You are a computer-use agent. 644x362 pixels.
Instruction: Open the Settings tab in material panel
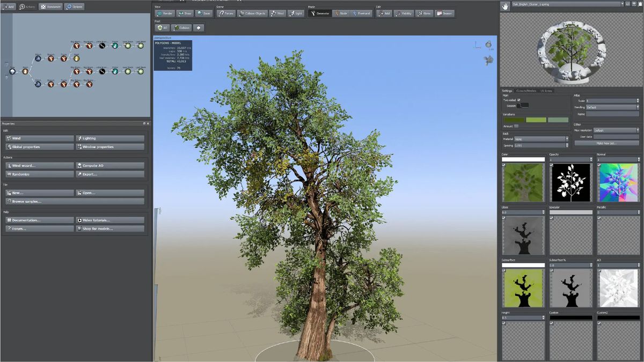tap(507, 91)
